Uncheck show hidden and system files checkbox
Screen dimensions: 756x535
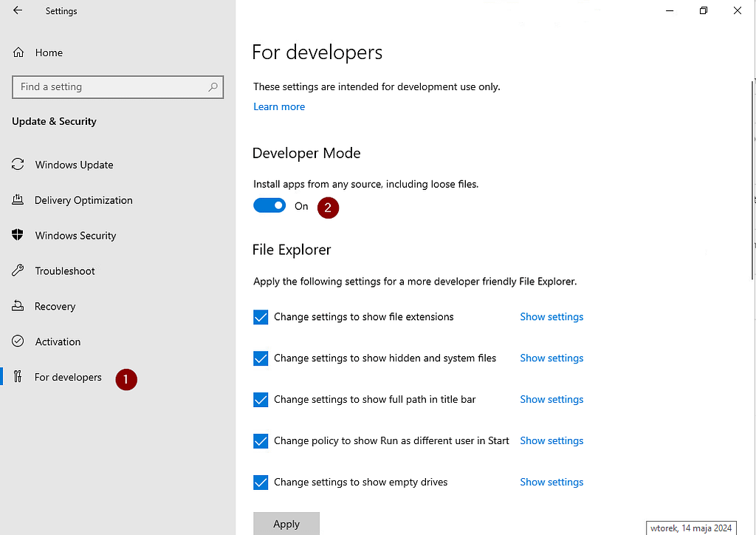click(261, 358)
